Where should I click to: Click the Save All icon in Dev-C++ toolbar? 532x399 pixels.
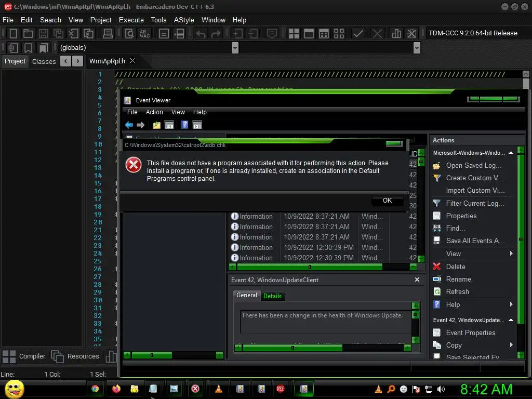coord(58,34)
